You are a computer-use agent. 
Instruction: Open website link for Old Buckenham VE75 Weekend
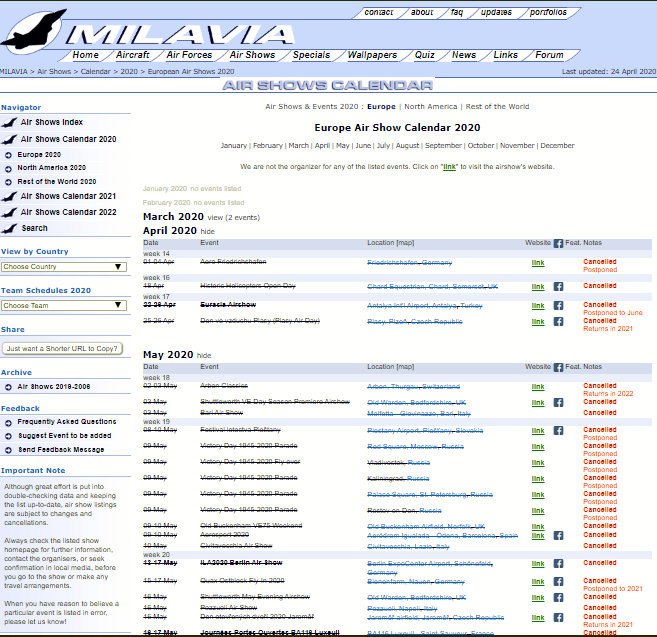[x=538, y=526]
